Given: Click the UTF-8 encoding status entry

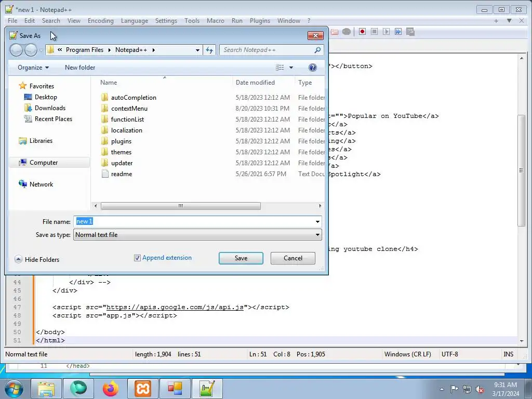Looking at the screenshot, I should (450, 354).
